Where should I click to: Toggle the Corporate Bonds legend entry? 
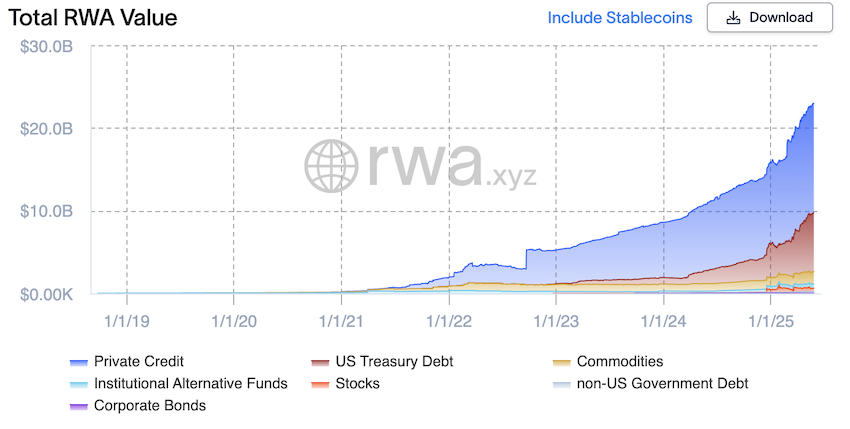click(138, 406)
